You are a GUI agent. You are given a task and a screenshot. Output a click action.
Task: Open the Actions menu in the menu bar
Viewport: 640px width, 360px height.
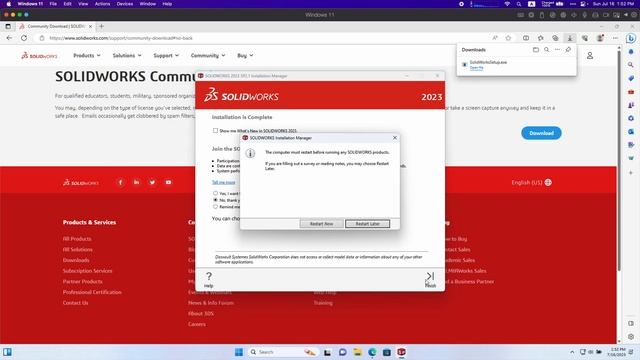tap(102, 4)
